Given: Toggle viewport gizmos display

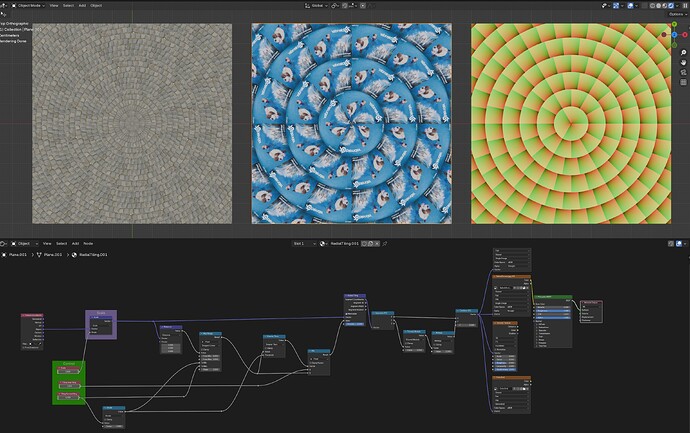Looking at the screenshot, I should (x=616, y=6).
